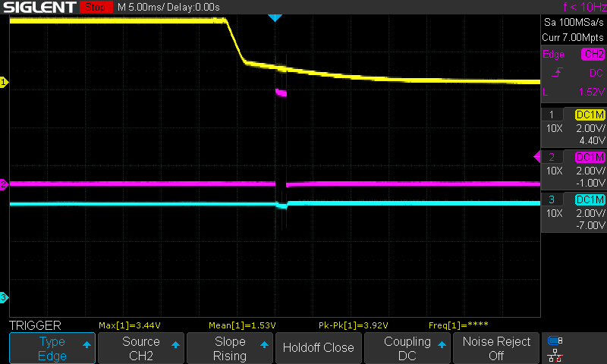Select the Holdoff Close softkey
This screenshot has height=364, width=607.
[x=318, y=348]
